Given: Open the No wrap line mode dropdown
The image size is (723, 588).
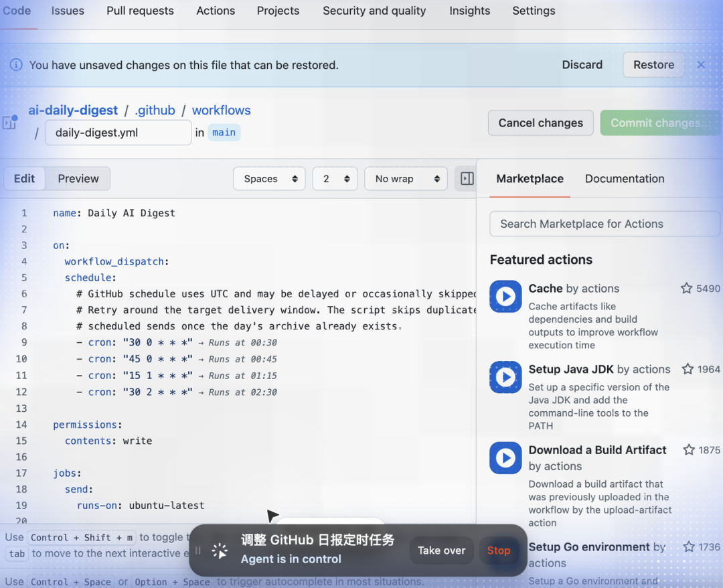Looking at the screenshot, I should (406, 178).
